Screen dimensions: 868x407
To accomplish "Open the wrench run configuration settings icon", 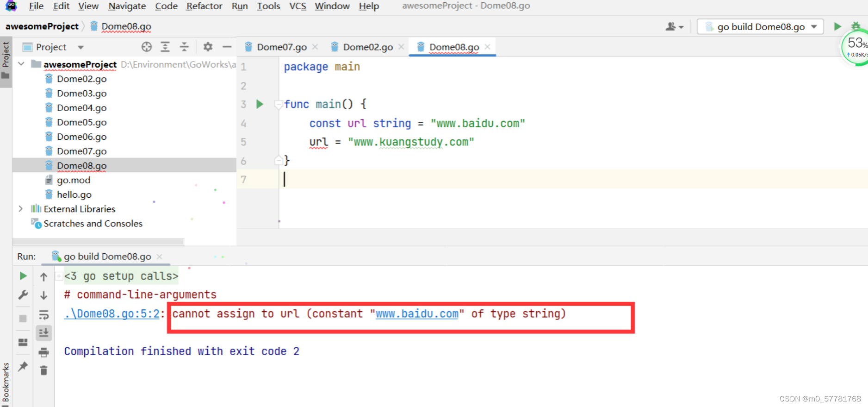I will (23, 295).
